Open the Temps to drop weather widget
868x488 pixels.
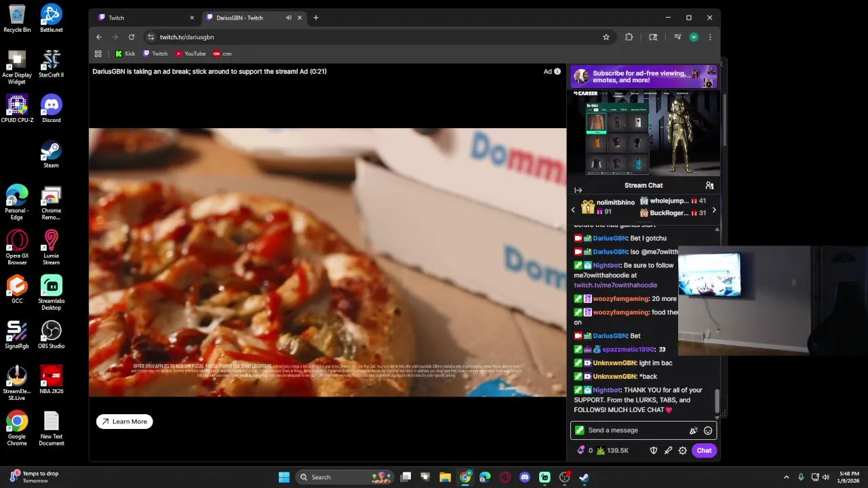click(35, 477)
